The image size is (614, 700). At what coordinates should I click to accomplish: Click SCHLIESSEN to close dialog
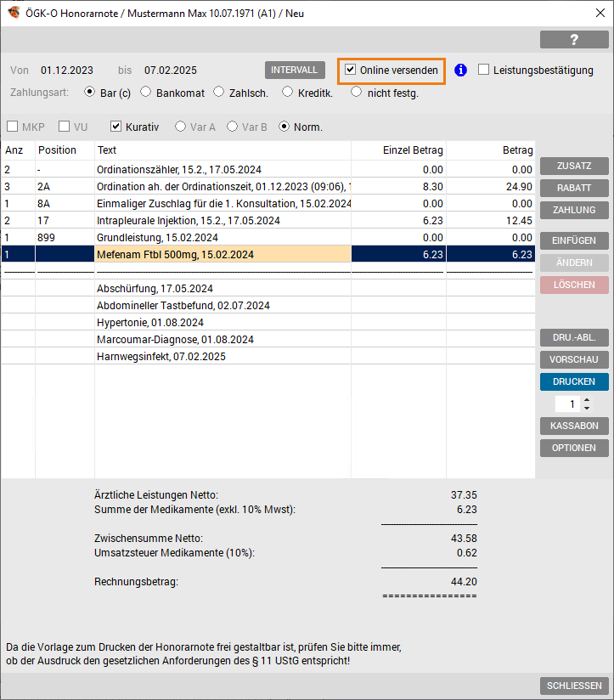[x=574, y=686]
